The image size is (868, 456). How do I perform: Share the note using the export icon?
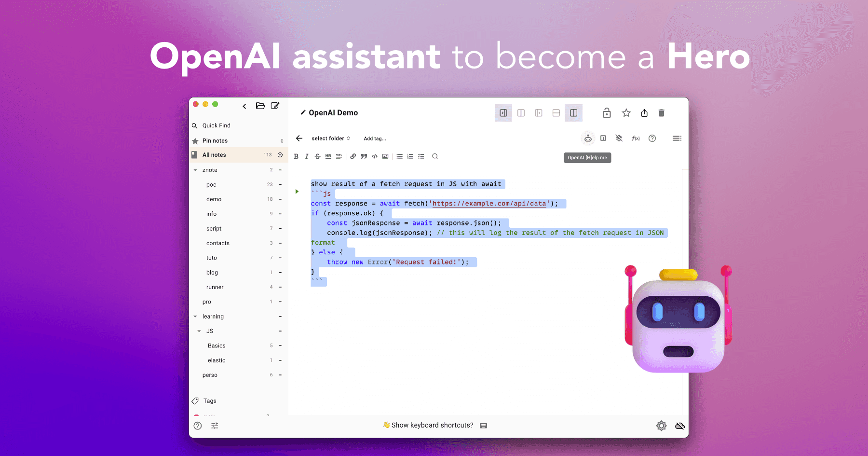coord(644,112)
